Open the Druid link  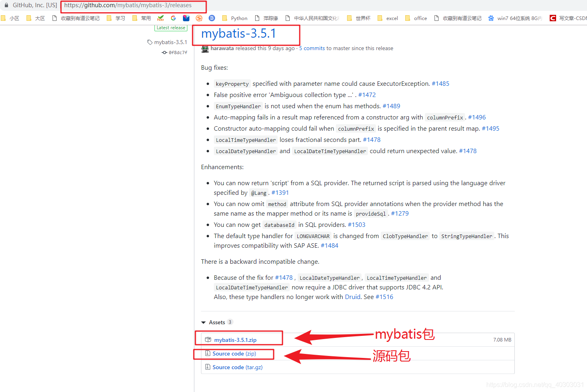[353, 297]
